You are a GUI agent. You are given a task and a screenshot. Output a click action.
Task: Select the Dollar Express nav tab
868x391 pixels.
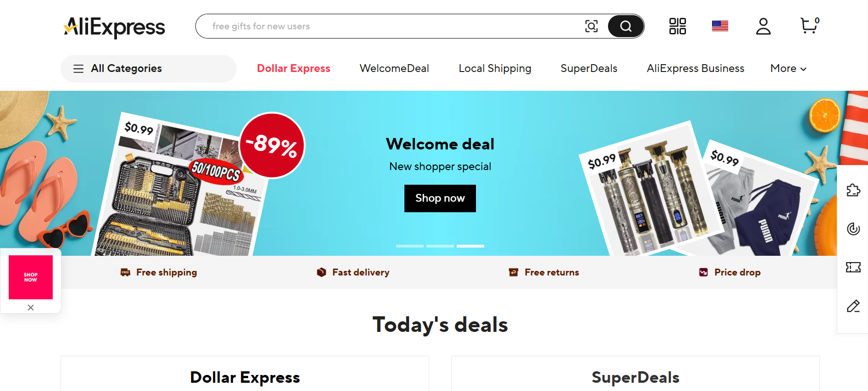pos(293,68)
